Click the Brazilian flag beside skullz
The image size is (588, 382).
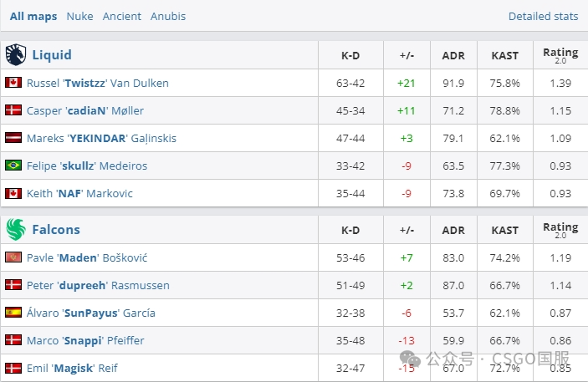[x=13, y=166]
